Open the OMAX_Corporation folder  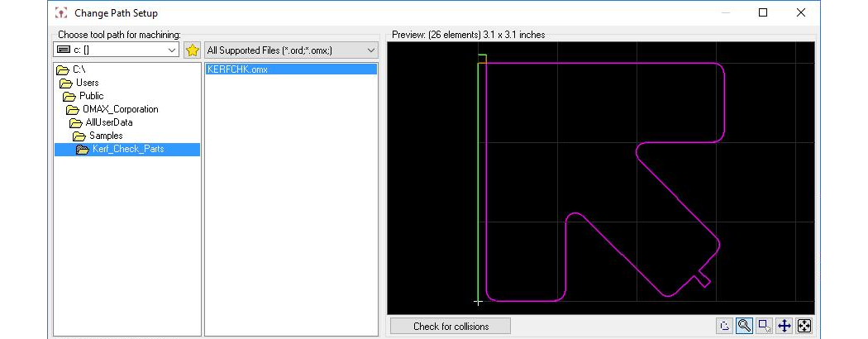120,109
